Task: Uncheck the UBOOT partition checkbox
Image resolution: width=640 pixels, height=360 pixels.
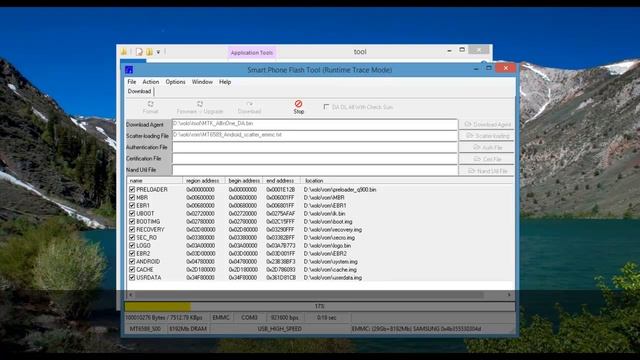Action: tap(132, 213)
